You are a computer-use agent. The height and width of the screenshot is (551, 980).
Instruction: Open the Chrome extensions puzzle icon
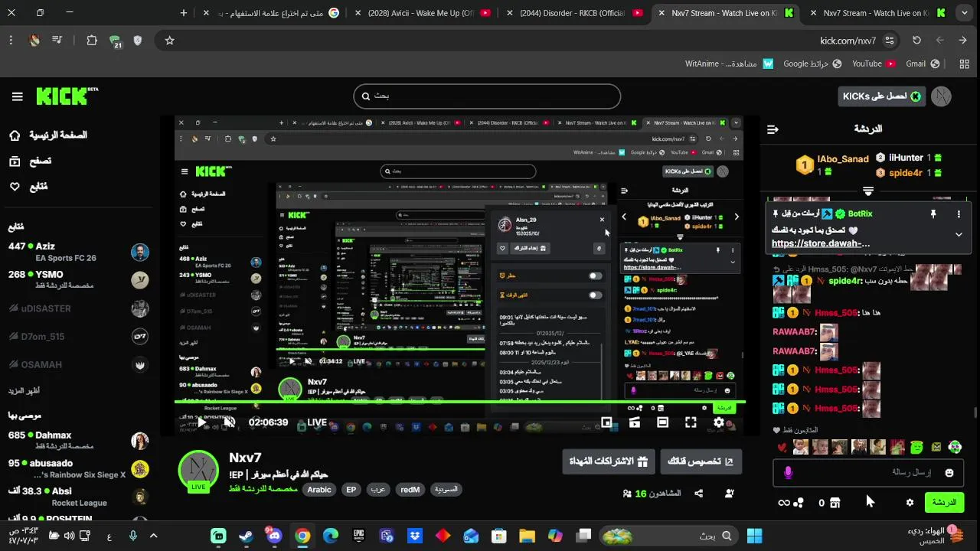[x=92, y=41]
